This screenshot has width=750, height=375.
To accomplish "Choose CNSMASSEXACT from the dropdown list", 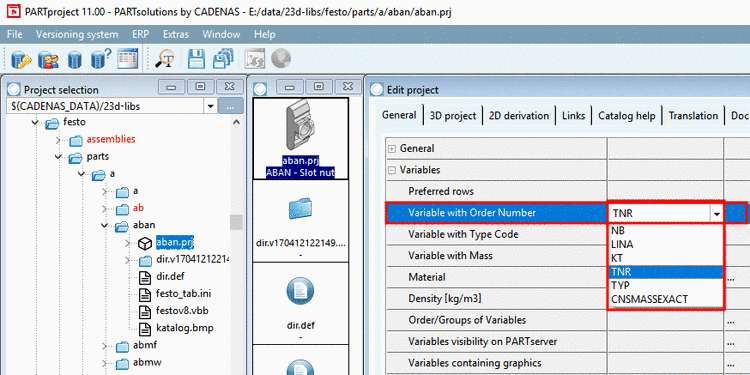I will click(x=665, y=299).
